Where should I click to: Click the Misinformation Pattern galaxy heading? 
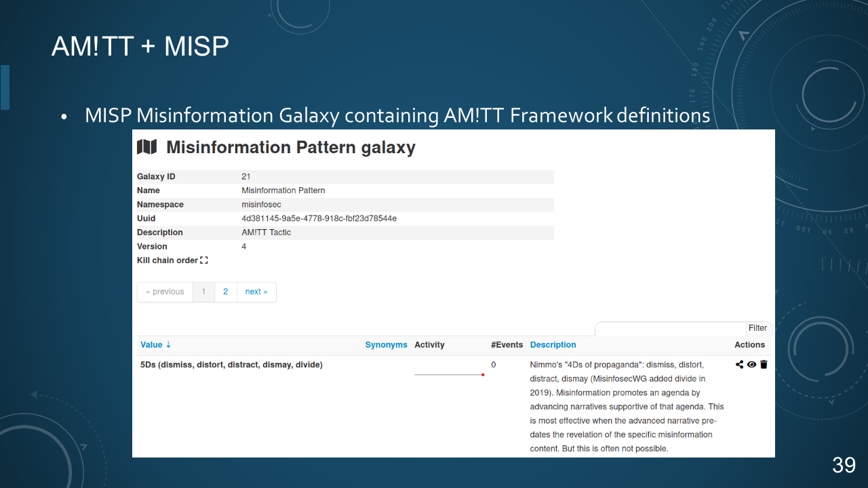[x=291, y=147]
